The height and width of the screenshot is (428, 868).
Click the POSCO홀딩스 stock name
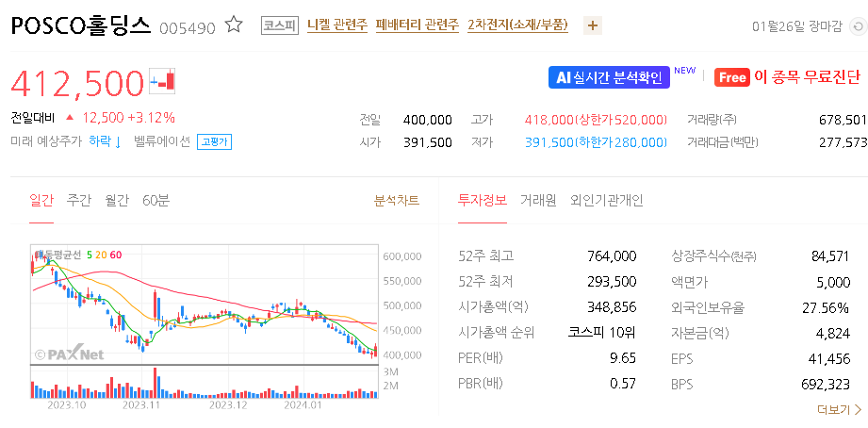[x=81, y=25]
